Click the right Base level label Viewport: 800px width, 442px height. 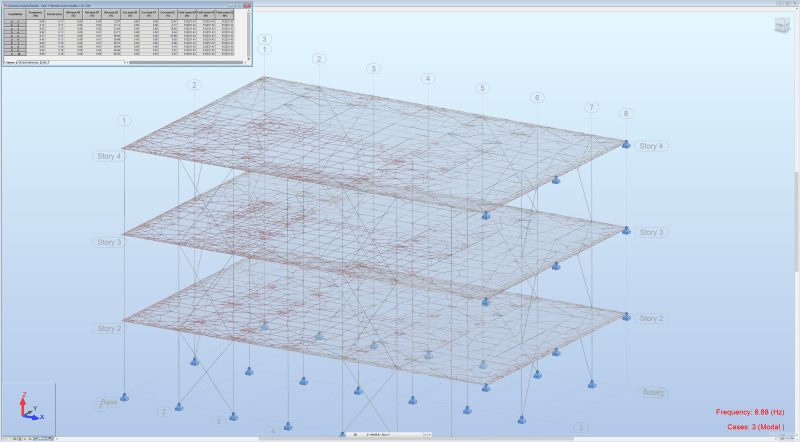(x=653, y=392)
